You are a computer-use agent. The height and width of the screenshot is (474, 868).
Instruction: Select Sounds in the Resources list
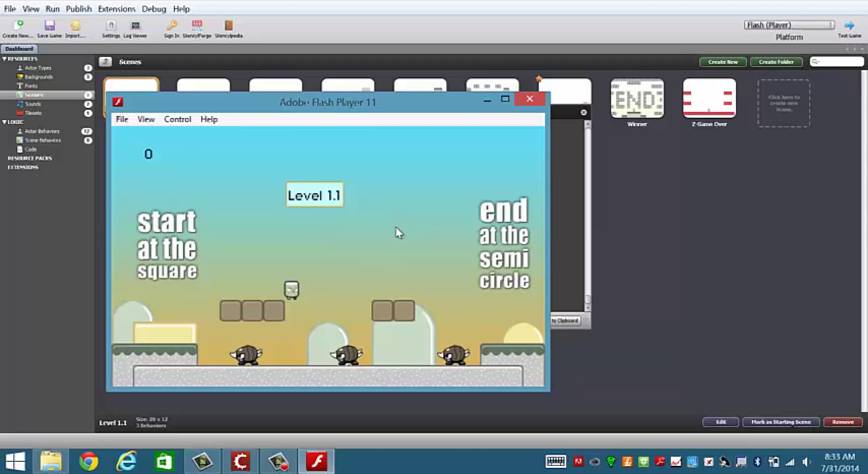tap(33, 104)
